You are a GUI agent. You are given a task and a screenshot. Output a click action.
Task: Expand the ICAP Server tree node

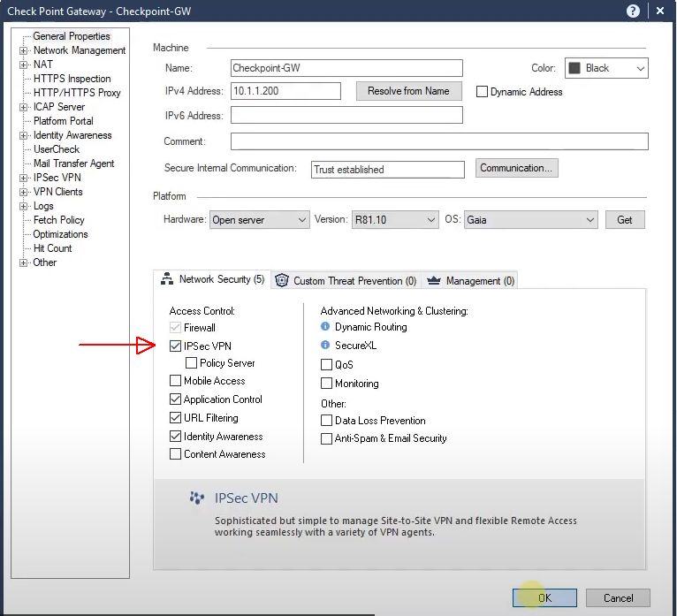pos(23,107)
